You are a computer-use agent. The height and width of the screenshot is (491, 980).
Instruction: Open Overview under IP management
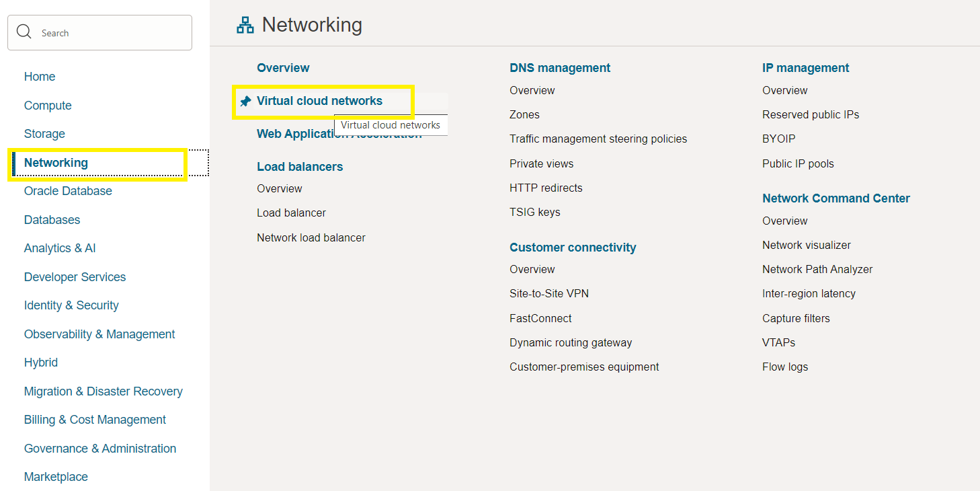click(x=785, y=90)
